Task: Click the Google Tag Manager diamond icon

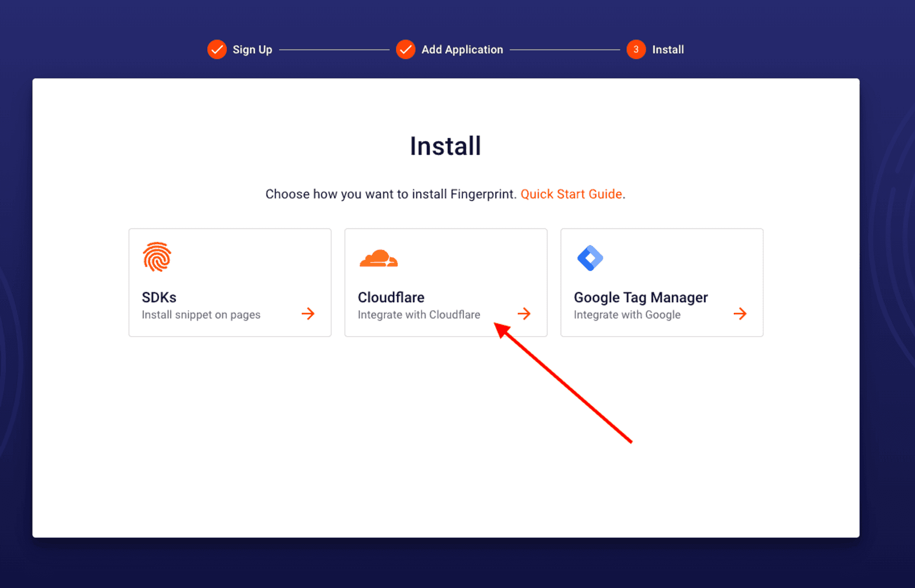Action: (x=590, y=258)
